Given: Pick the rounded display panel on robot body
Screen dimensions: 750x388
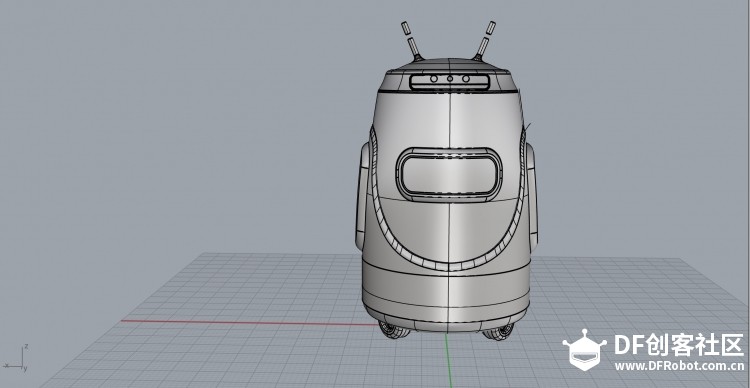Looking at the screenshot, I should (x=449, y=174).
